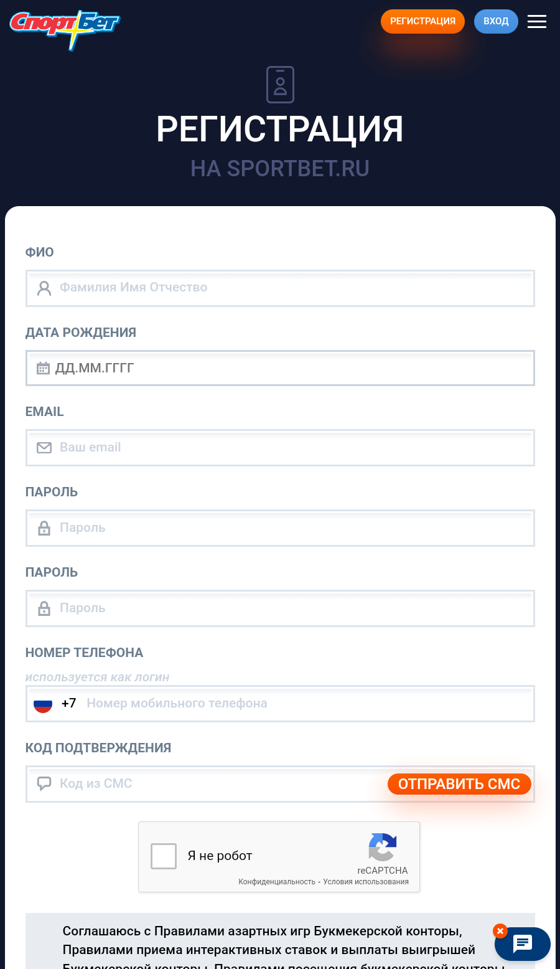Check the "Я не робот" checkbox

[x=164, y=856]
